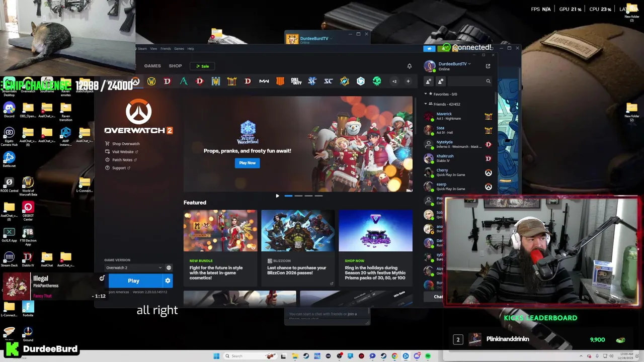This screenshot has height=362, width=644.
Task: Open the Friends menu in menu bar
Action: [166, 49]
